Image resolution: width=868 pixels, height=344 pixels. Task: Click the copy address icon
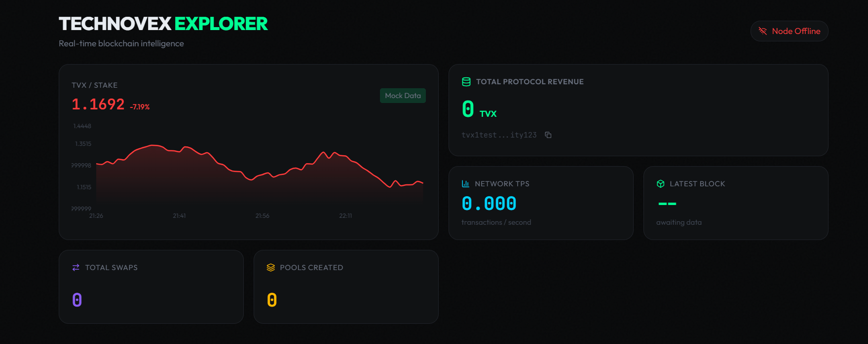tap(548, 135)
